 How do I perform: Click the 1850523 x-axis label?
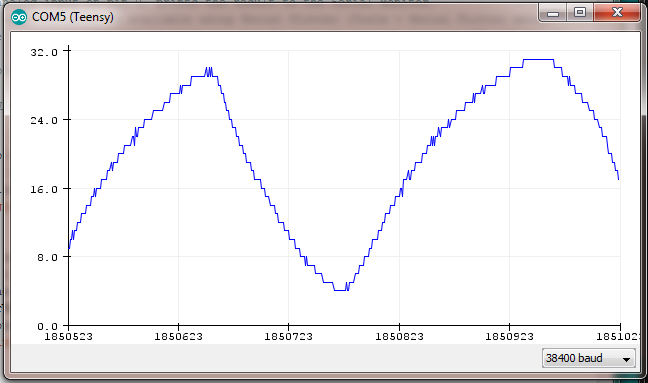point(68,337)
